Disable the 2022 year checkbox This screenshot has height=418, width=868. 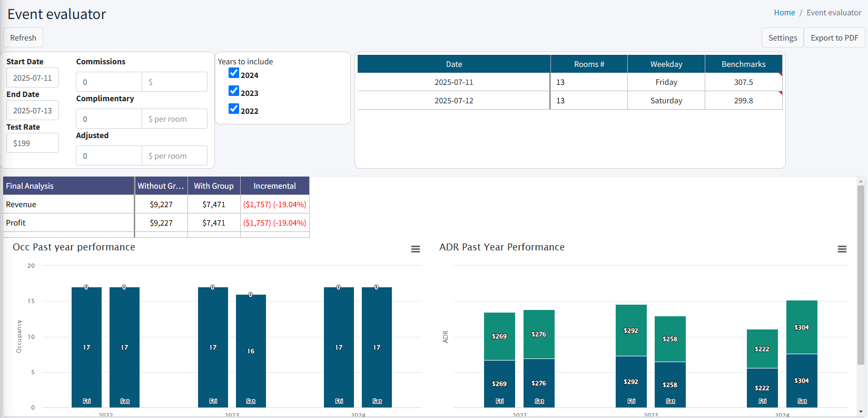(x=234, y=109)
